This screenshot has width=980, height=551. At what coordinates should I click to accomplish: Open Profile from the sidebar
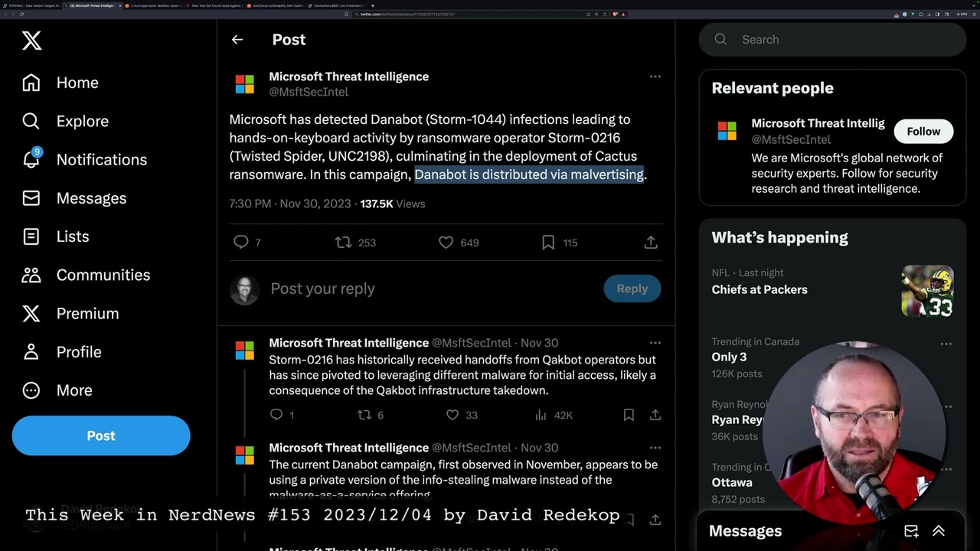coord(62,351)
